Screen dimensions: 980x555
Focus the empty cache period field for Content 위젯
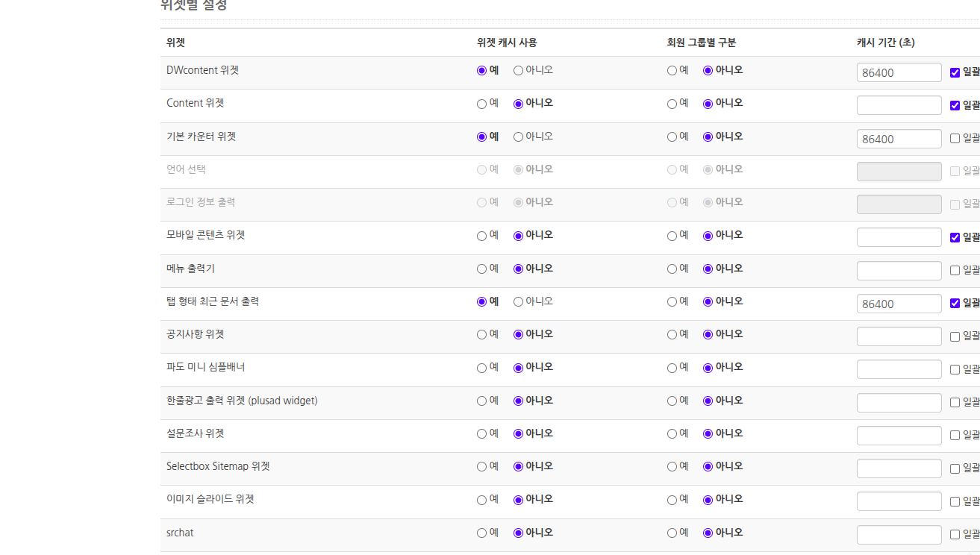tap(899, 105)
